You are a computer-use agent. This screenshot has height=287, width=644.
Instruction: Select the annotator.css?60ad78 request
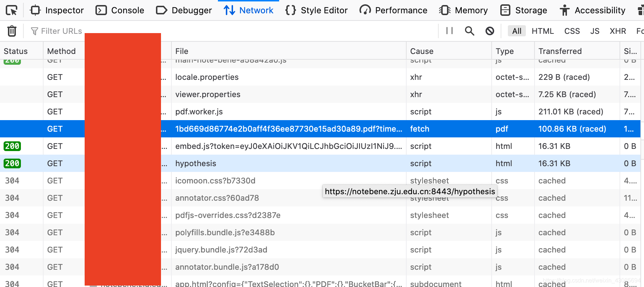coord(320,198)
